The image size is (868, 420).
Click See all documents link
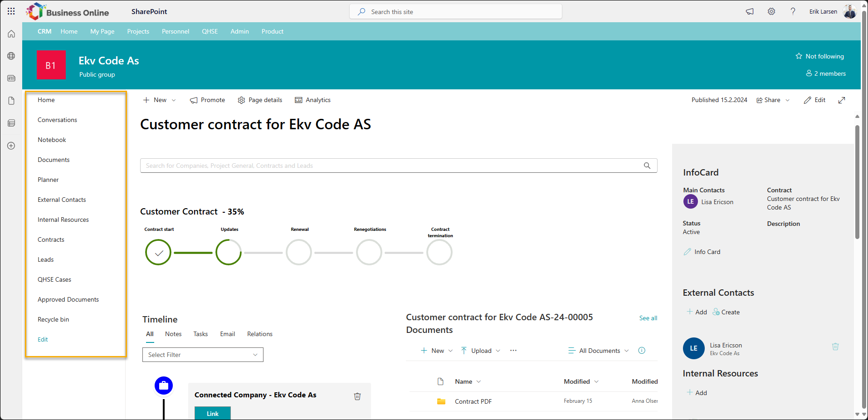[648, 318]
